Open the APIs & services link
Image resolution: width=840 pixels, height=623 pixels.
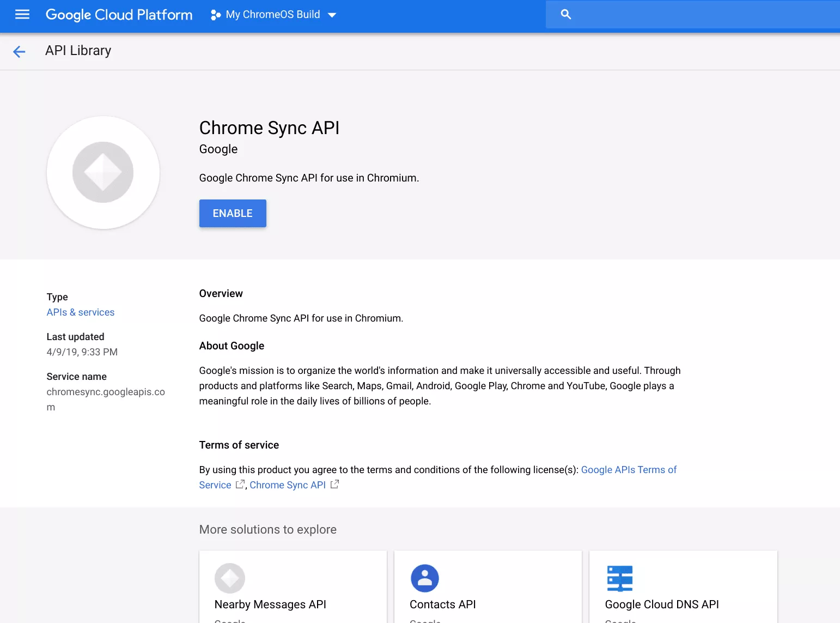click(81, 312)
